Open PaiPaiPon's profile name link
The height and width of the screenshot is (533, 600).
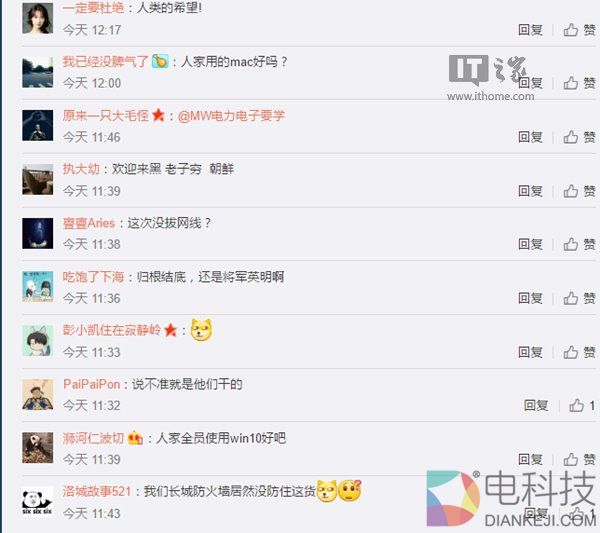click(91, 384)
